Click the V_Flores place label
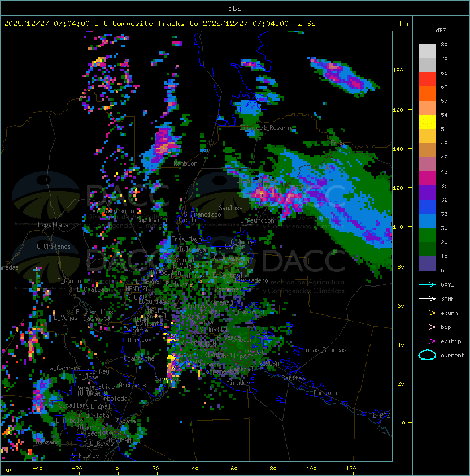This screenshot has width=470, height=476. coord(85,456)
